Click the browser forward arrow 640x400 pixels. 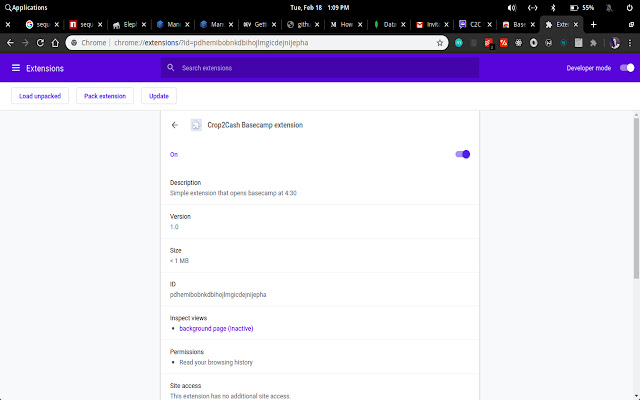[25, 42]
